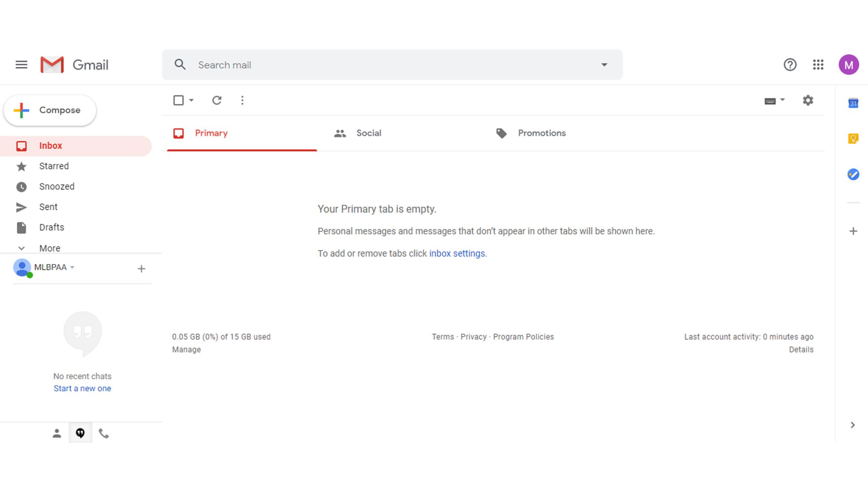Switch to the Promotions tab

(541, 133)
